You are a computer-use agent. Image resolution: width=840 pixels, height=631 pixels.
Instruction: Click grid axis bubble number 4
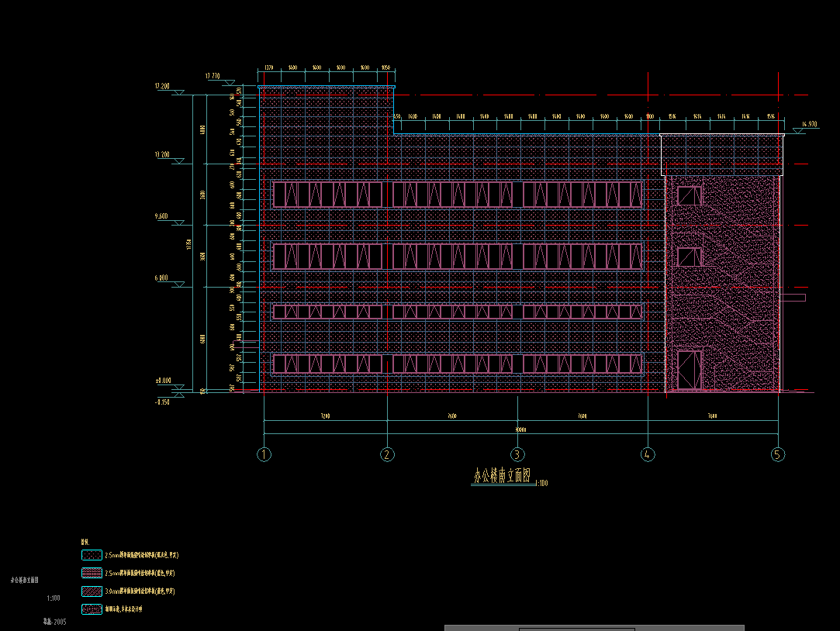coord(648,455)
